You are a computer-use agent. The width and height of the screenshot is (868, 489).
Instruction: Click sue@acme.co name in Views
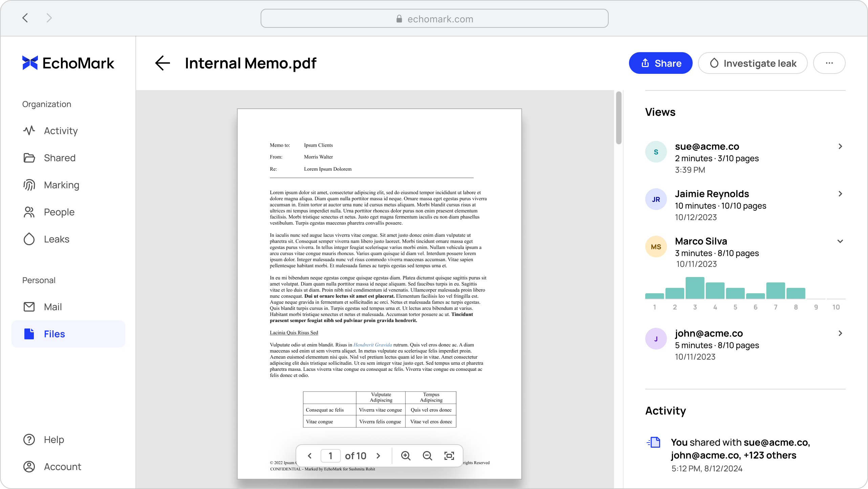pos(707,146)
